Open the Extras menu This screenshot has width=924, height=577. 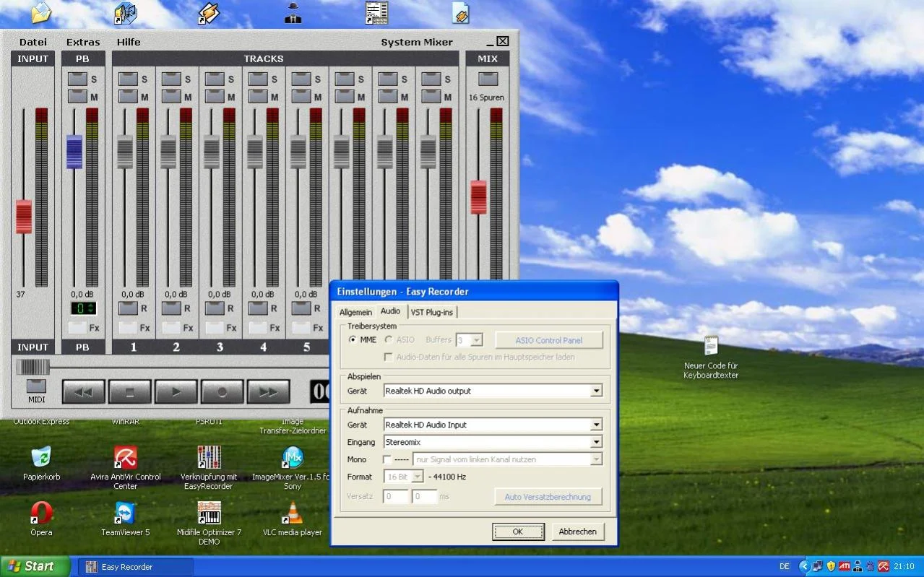[83, 42]
